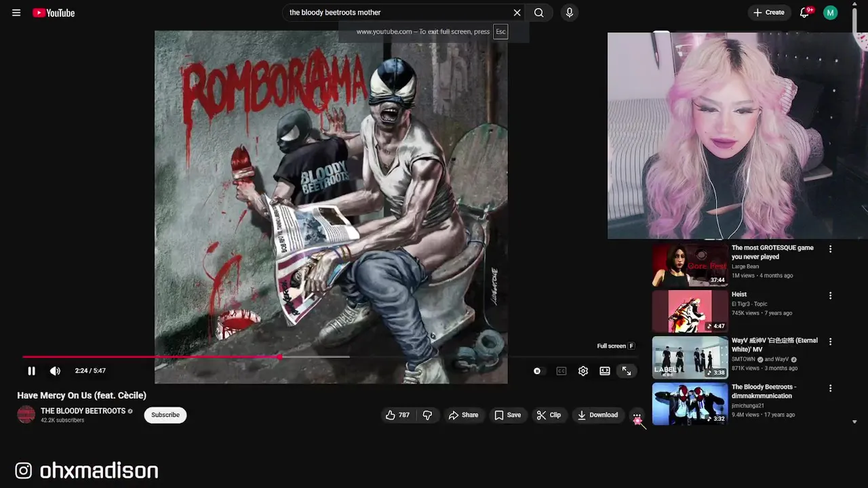Open options menu for GROTESQUE game video

[830, 249]
